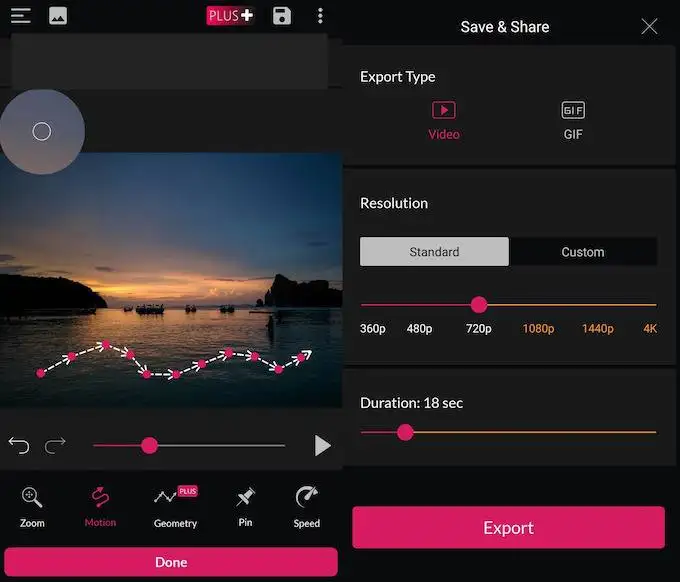
Task: Open the hamburger menu icon
Action: coord(20,16)
